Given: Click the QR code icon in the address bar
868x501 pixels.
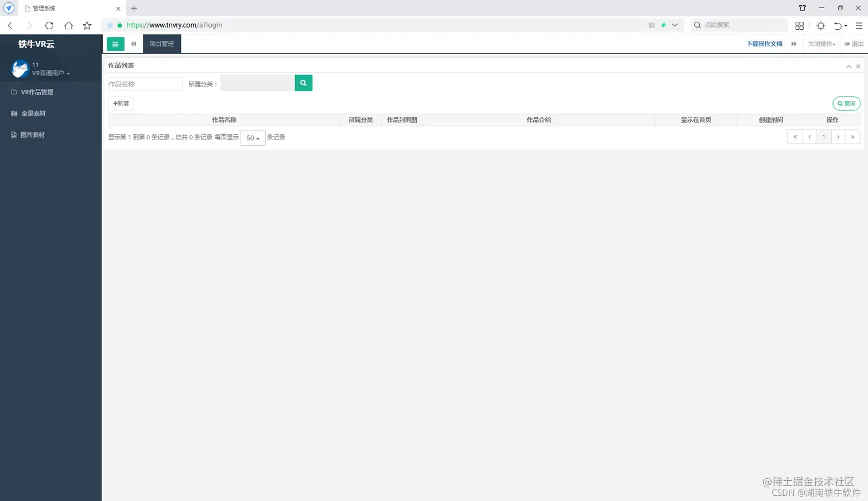Looking at the screenshot, I should tap(652, 25).
